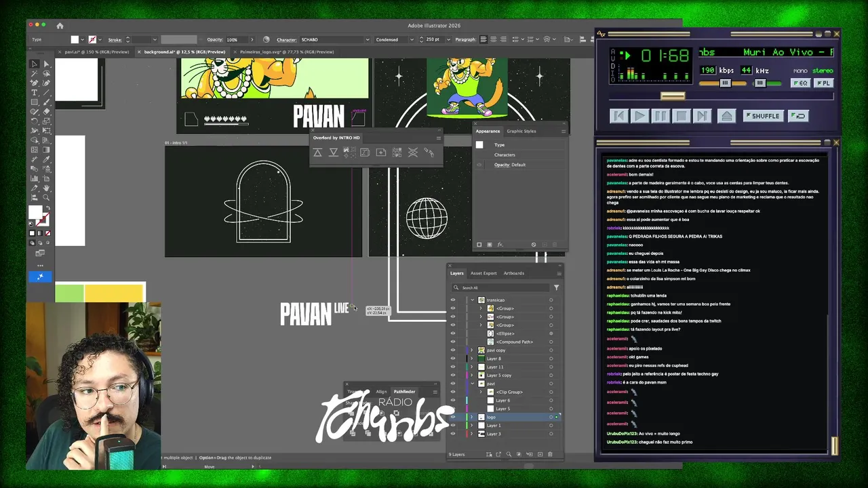Click the layer filter funnel icon
868x488 pixels.
click(557, 287)
